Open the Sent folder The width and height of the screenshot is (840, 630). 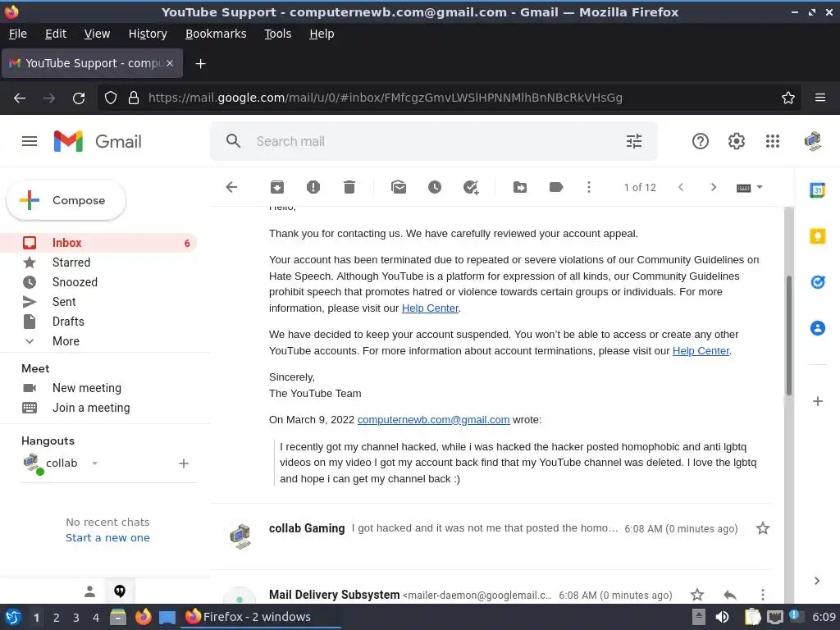pos(98,302)
